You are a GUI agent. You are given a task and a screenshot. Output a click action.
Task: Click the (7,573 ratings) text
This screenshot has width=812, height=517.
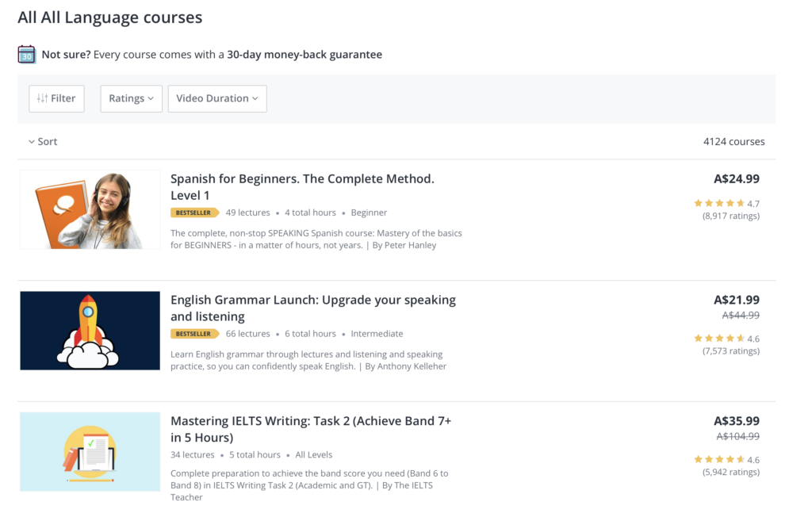pos(730,351)
